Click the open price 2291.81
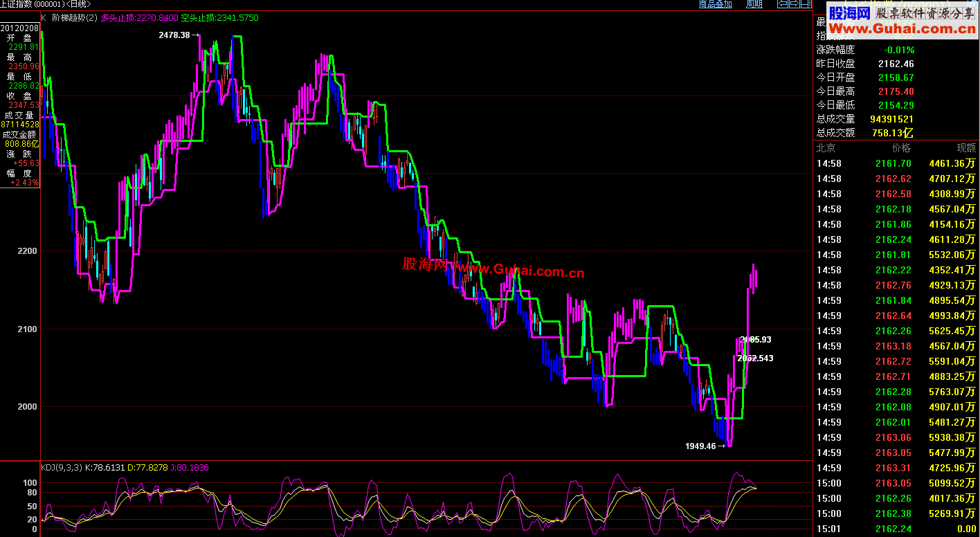This screenshot has height=537, width=980. 23,47
